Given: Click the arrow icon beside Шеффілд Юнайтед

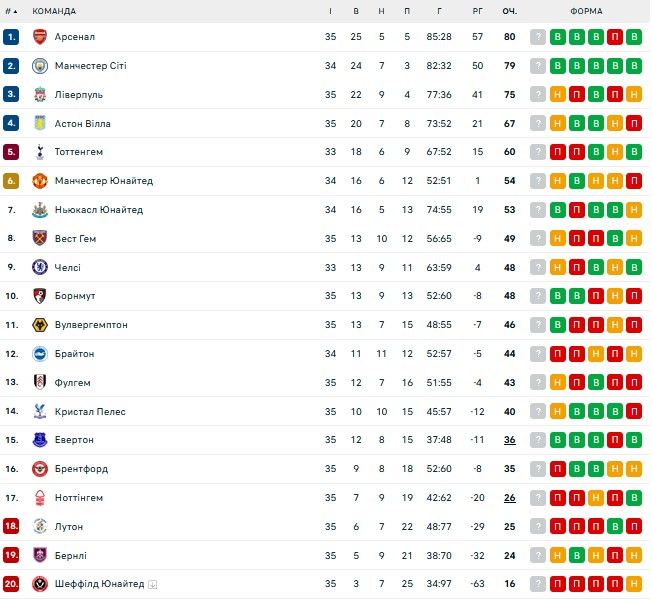Looking at the screenshot, I should (x=153, y=584).
